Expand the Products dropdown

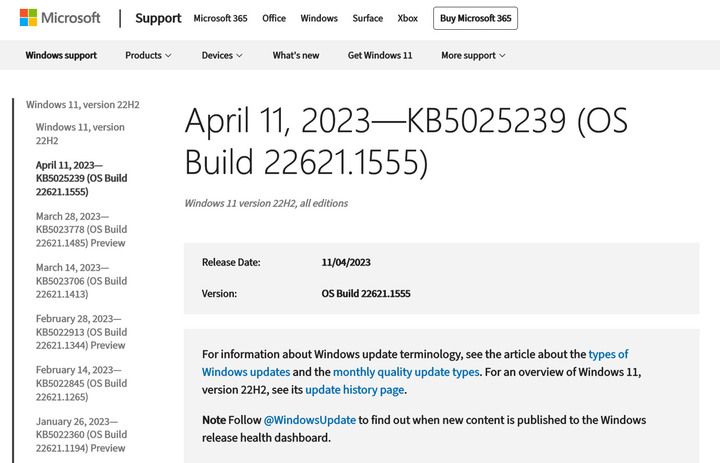148,55
